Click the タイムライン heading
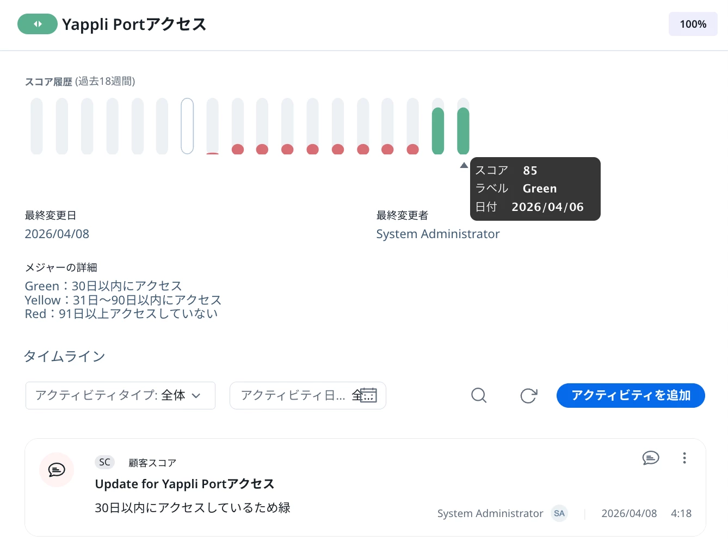This screenshot has height=560, width=728. (65, 356)
